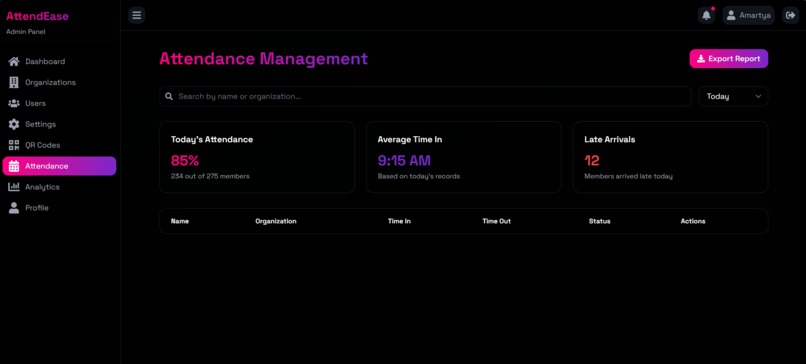Click the Status column header
The width and height of the screenshot is (806, 364).
tap(599, 221)
